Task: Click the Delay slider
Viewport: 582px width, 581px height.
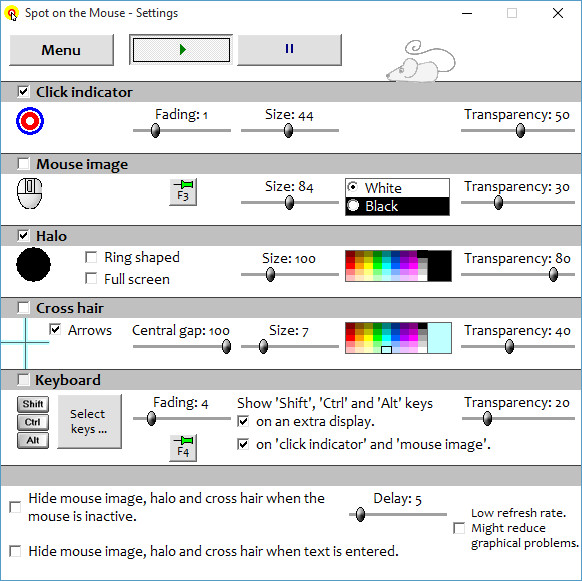Action: (398, 515)
